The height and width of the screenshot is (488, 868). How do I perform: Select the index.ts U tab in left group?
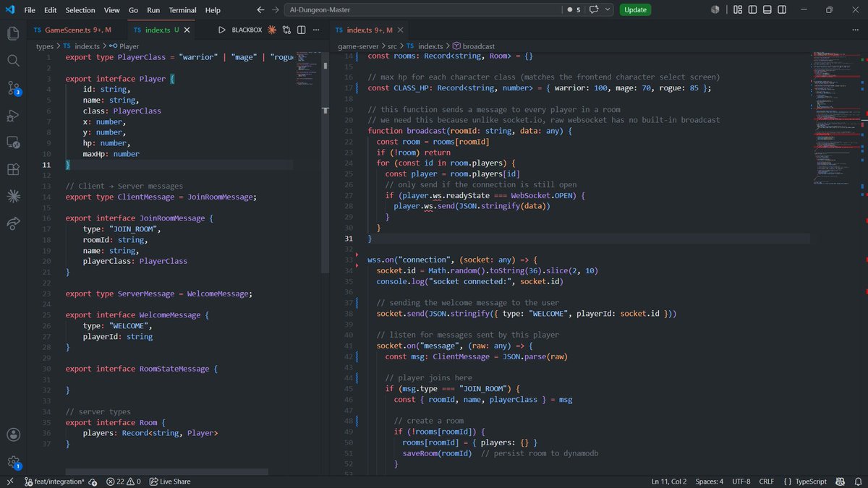click(160, 30)
